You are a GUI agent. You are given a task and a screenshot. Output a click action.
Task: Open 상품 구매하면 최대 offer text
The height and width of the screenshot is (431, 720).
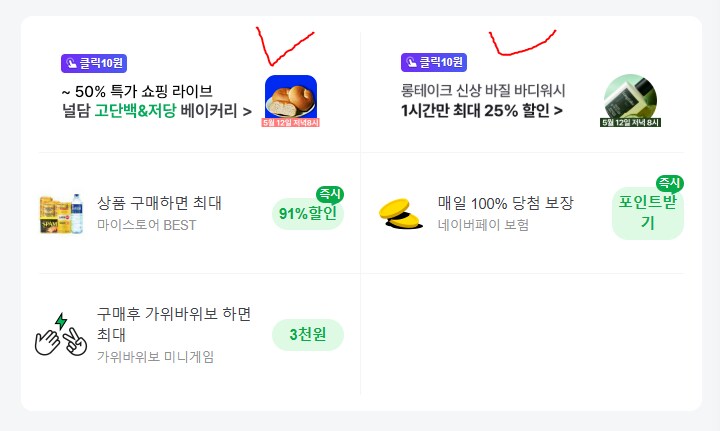[x=160, y=203]
